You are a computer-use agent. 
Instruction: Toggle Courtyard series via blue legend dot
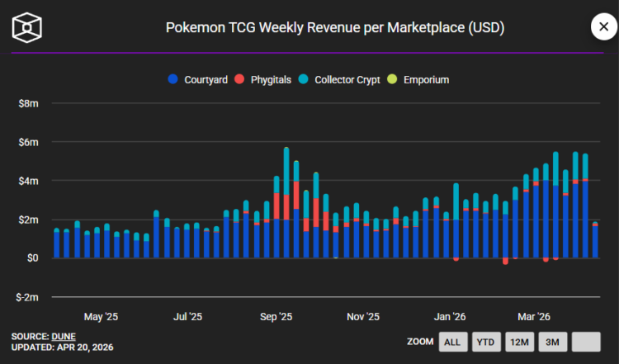coord(173,79)
